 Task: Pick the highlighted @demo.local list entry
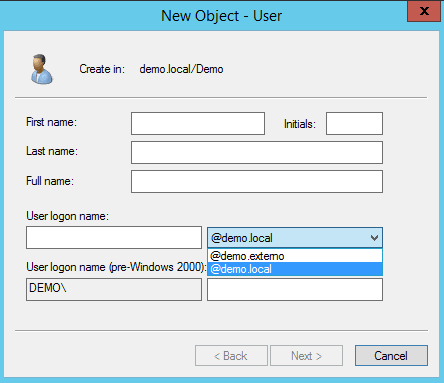point(295,269)
